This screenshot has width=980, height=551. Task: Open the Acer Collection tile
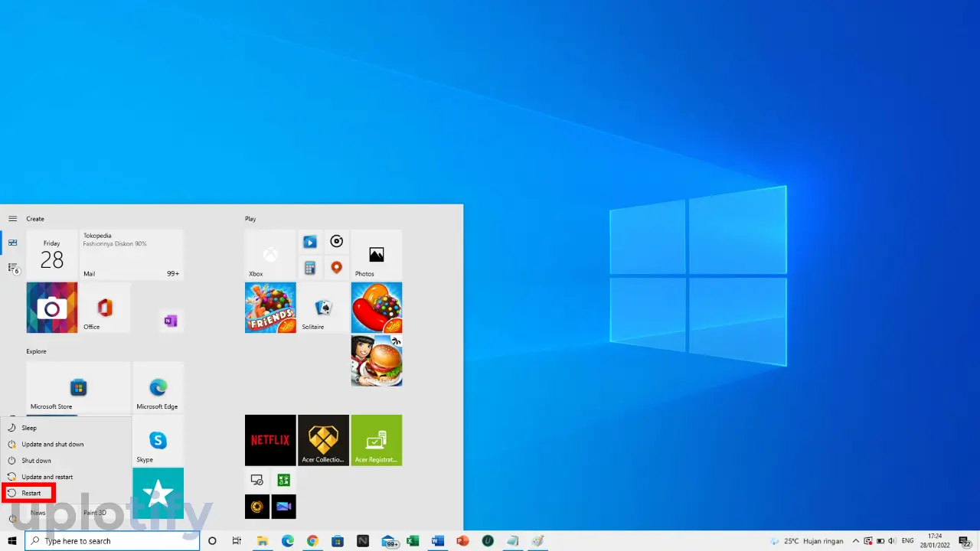click(323, 440)
